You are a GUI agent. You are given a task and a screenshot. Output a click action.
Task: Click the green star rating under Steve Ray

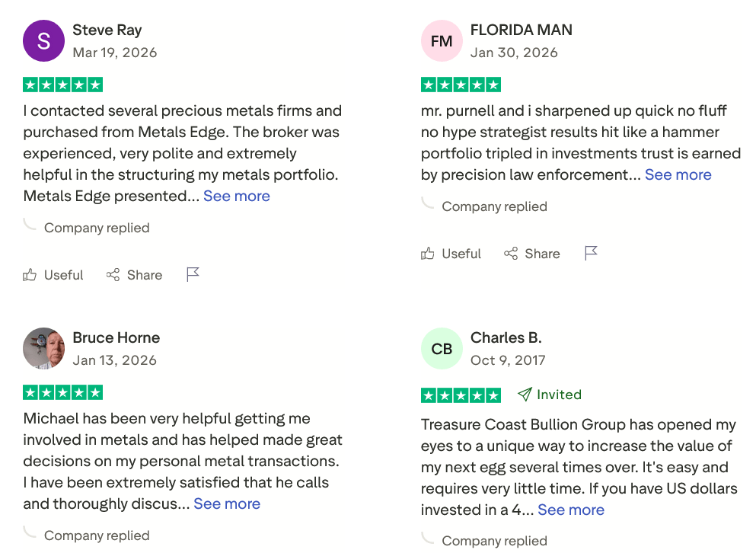(x=63, y=84)
